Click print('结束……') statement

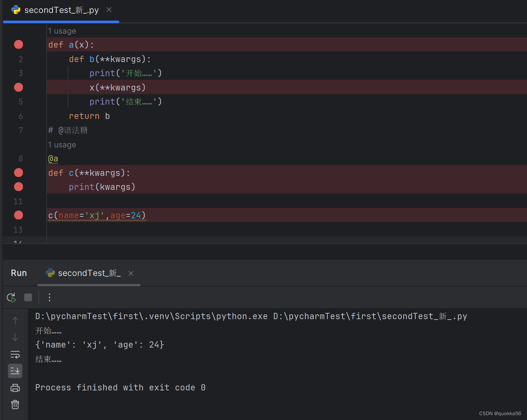pos(126,102)
